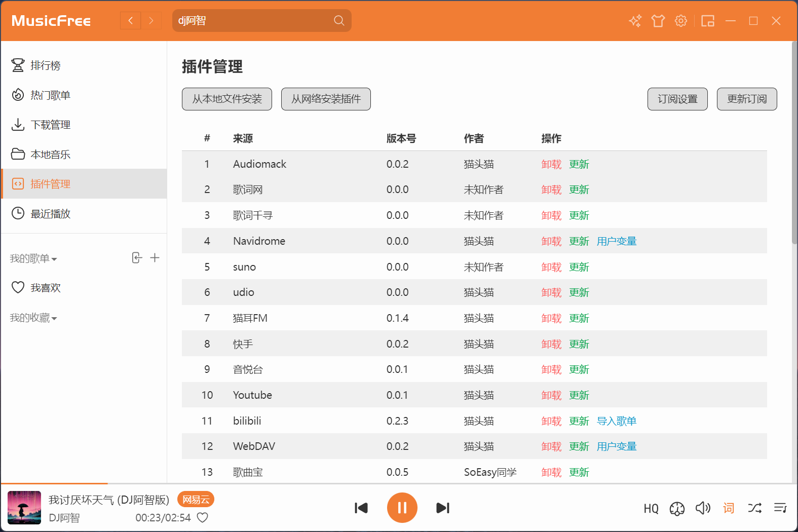Update the udio plugin
798x532 pixels.
[579, 292]
